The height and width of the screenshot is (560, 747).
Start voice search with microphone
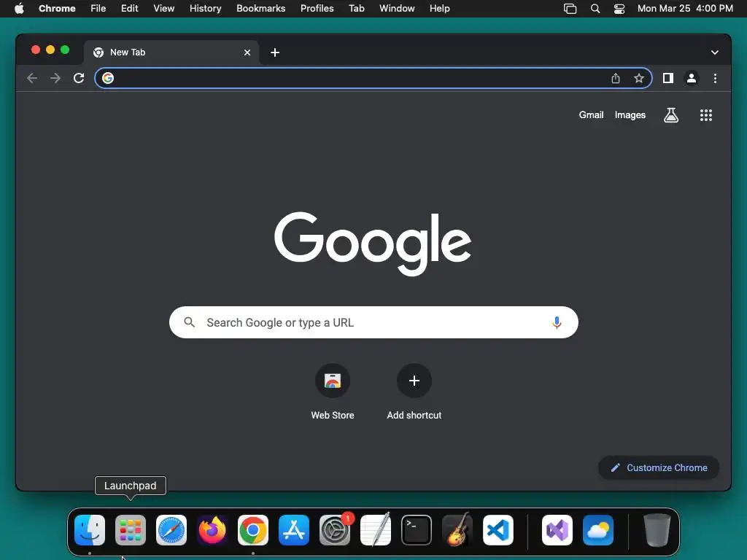[557, 322]
